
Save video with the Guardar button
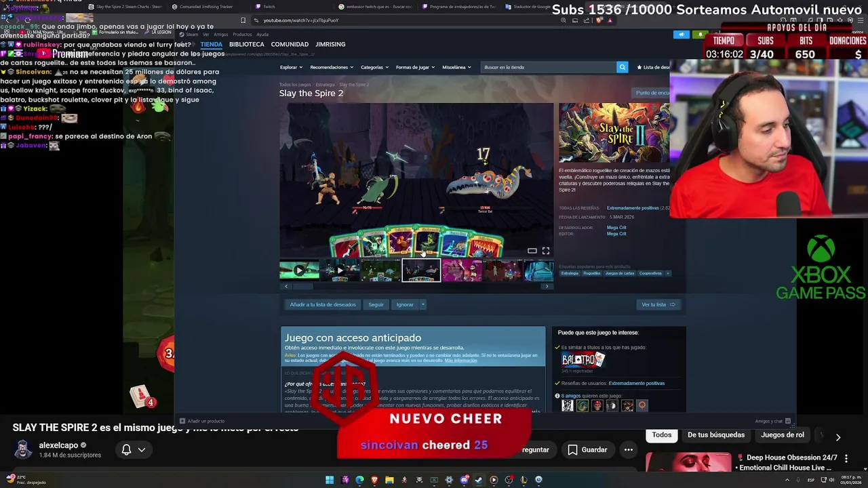pos(587,449)
